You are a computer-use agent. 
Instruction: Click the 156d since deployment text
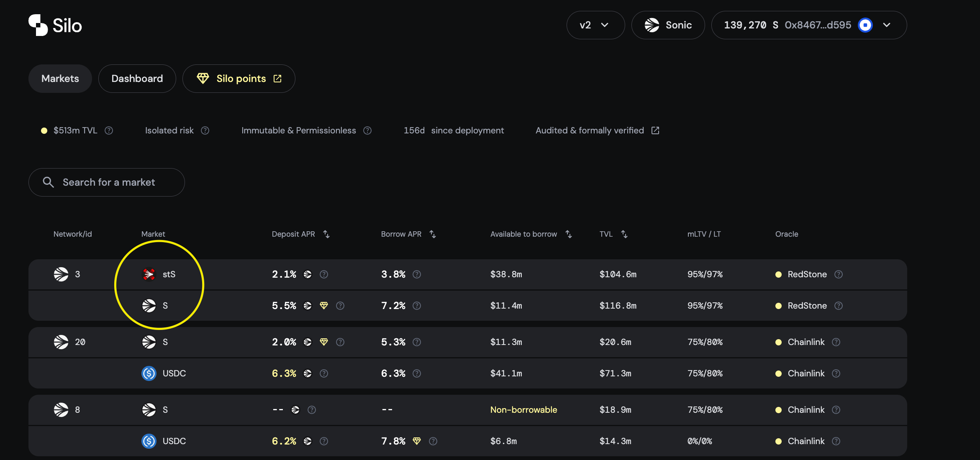[x=454, y=130]
